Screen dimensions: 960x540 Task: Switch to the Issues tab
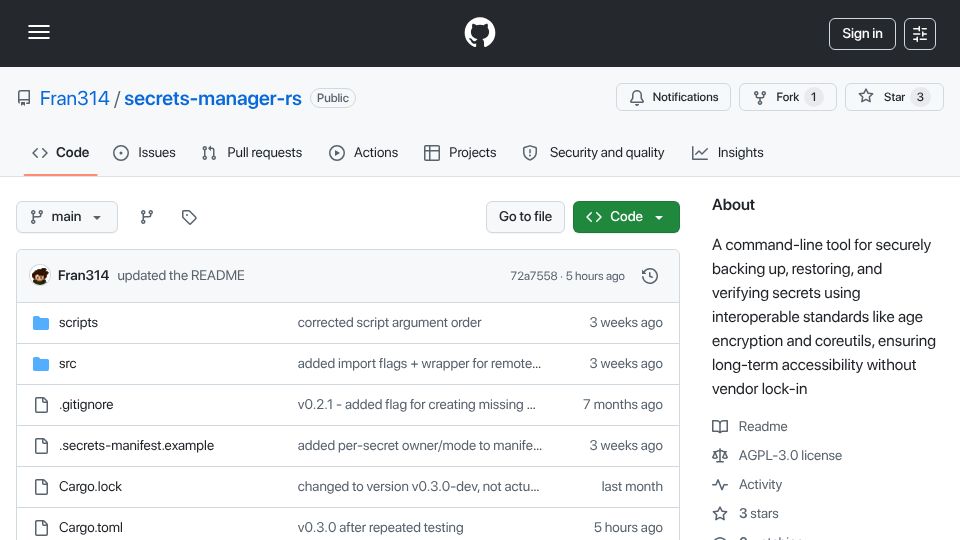tap(144, 152)
